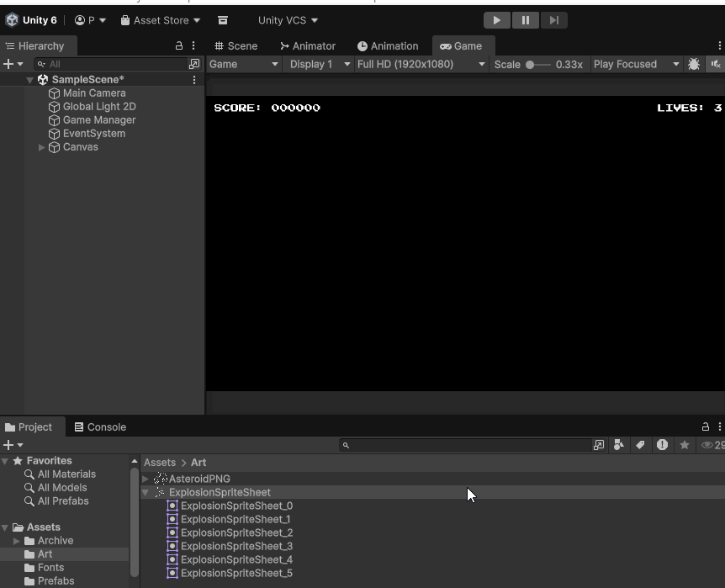Open the Hierarchy create (+) dropdown
Screen dimensions: 725x588
click(13, 64)
